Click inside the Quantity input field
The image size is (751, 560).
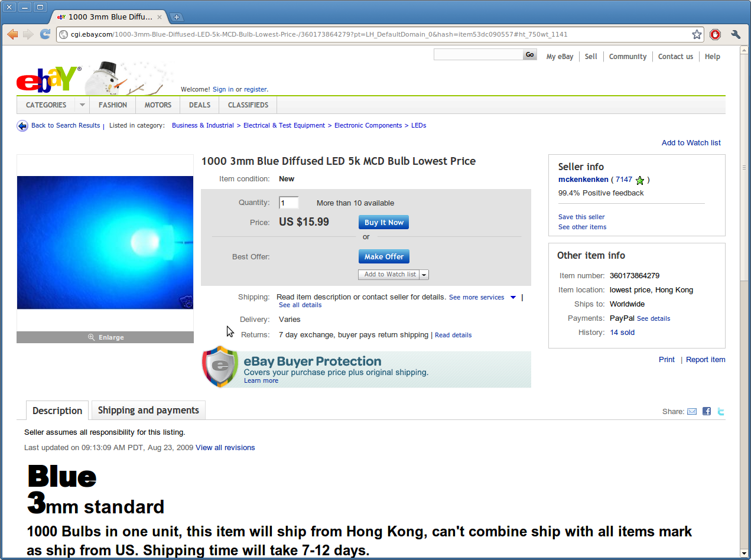pyautogui.click(x=288, y=203)
